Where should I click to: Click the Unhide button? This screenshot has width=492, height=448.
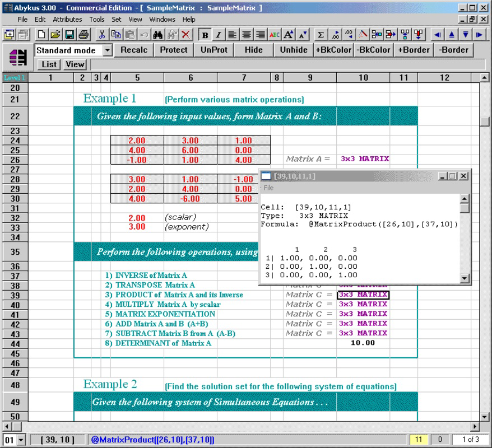click(294, 50)
